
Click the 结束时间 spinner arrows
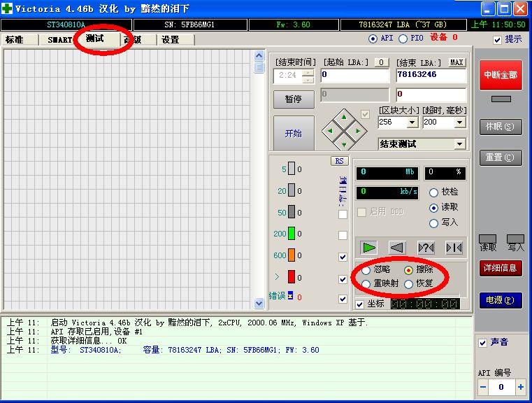click(308, 76)
